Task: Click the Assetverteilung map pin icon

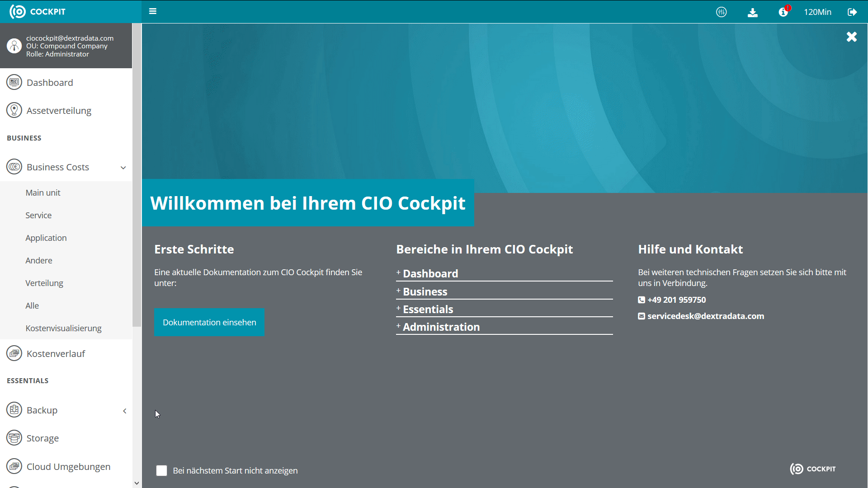Action: (14, 110)
